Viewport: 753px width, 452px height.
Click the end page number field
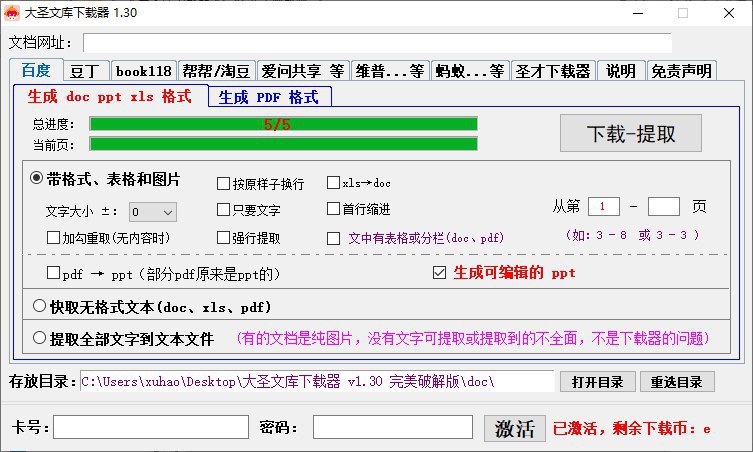pyautogui.click(x=664, y=207)
